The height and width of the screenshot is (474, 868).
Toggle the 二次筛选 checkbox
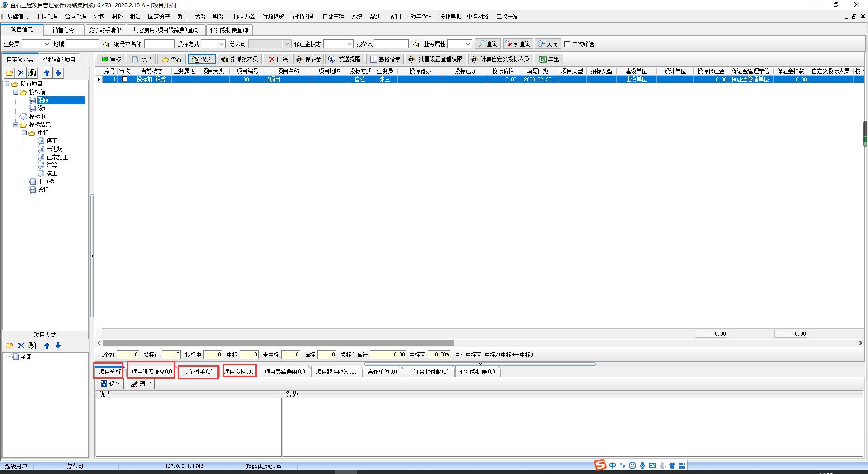[x=567, y=44]
